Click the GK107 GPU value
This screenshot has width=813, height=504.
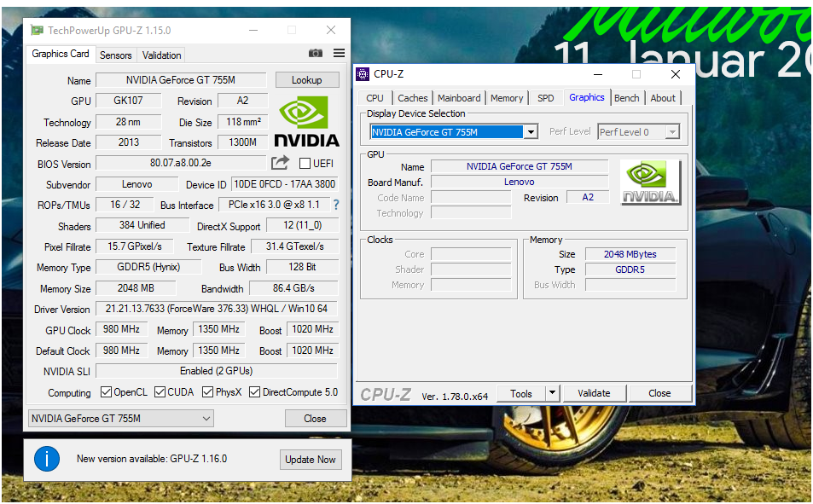(x=128, y=101)
